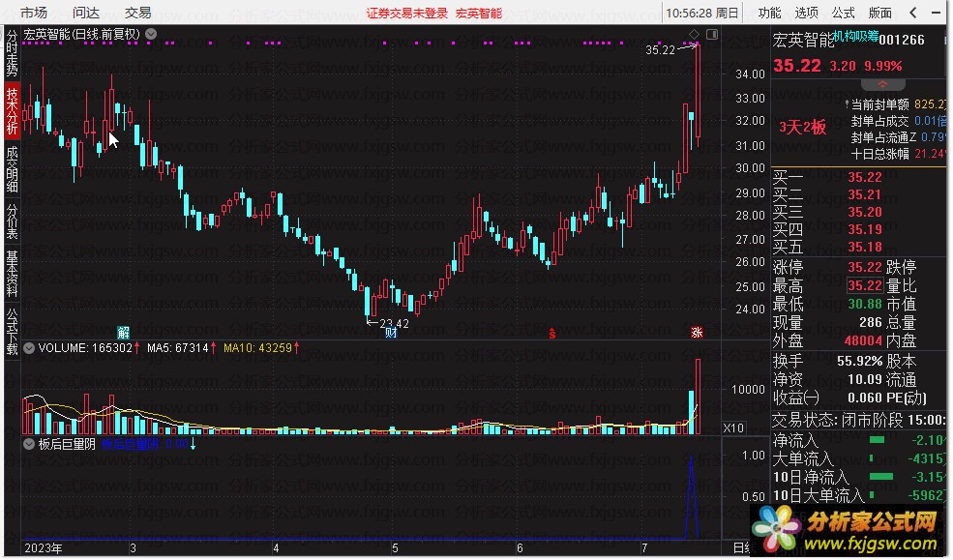Image resolution: width=953 pixels, height=560 pixels.
Task: Open the 公式 menu
Action: coord(843,13)
